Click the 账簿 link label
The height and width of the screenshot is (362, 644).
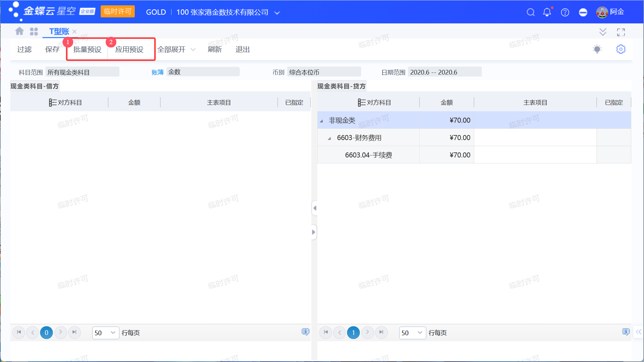pyautogui.click(x=157, y=72)
